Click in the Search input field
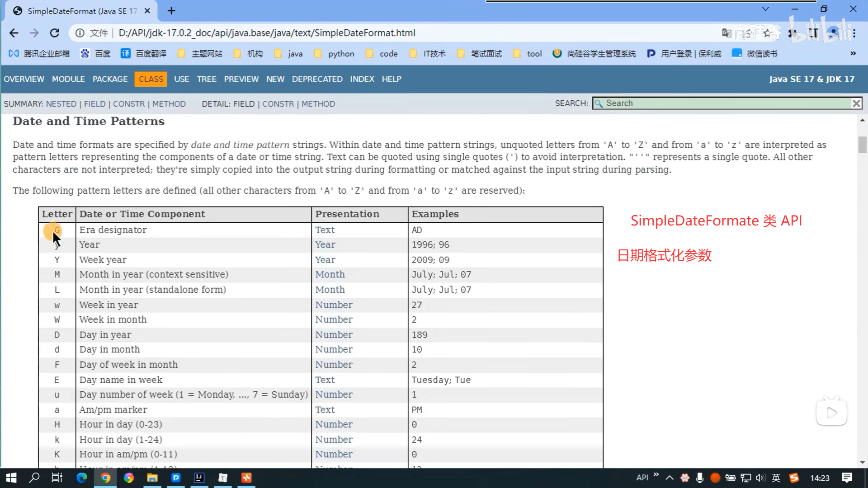868x488 pixels. (723, 103)
